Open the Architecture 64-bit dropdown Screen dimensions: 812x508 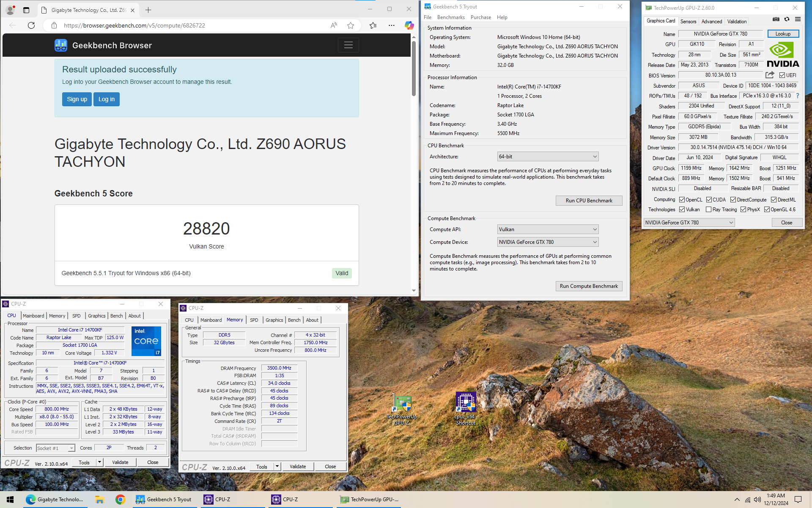548,157
